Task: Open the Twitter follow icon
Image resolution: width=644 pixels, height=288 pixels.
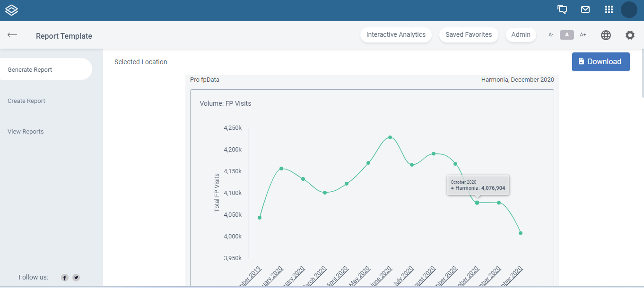Action: tap(76, 278)
